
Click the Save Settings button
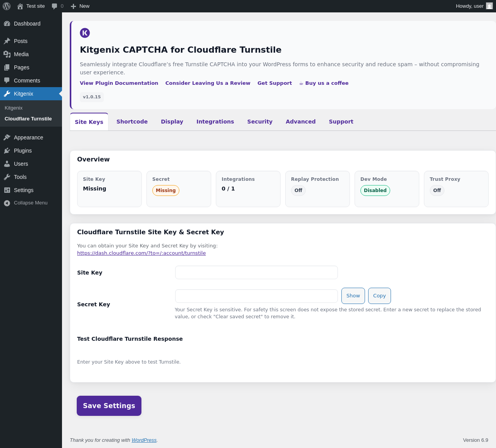coord(109,406)
